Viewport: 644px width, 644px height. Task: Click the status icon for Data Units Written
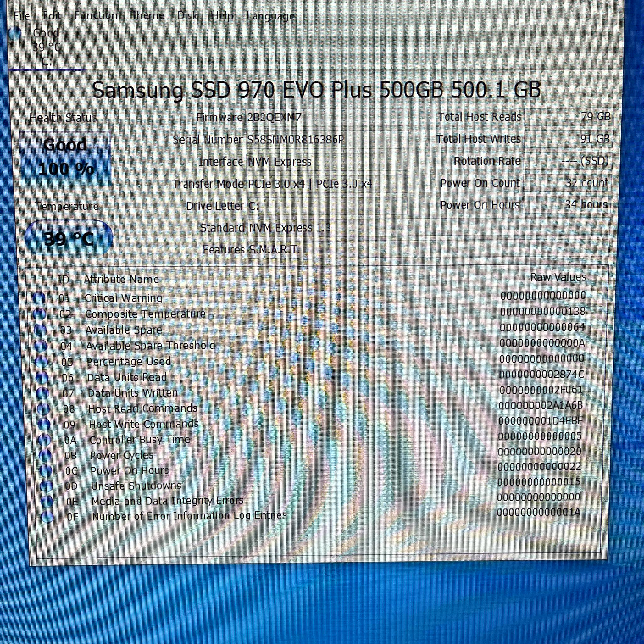click(43, 393)
